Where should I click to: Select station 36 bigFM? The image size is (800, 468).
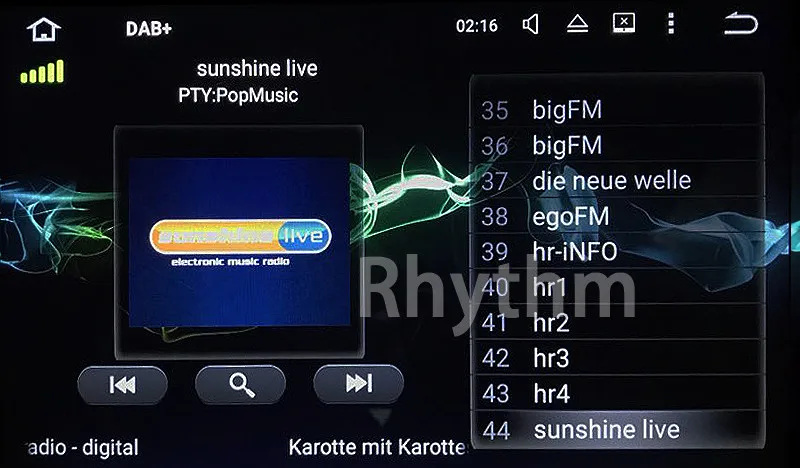617,145
